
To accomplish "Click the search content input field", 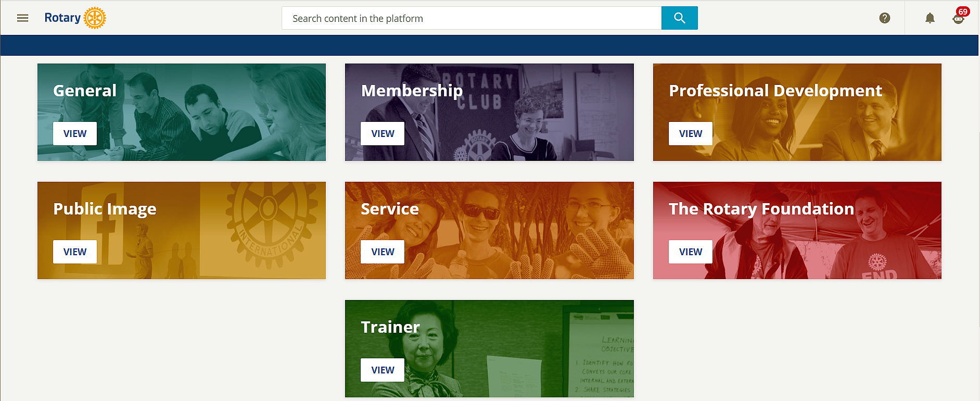I will pos(471,18).
